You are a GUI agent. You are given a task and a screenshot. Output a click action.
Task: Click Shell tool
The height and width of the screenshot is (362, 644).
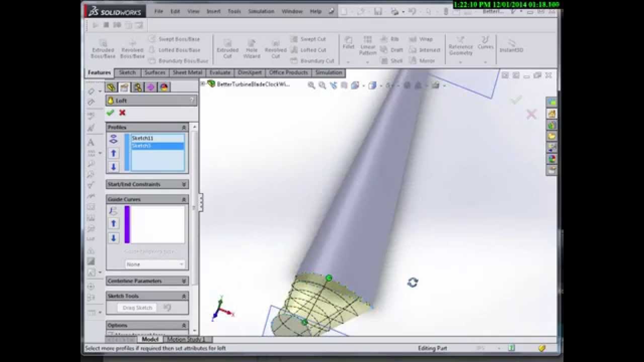392,61
